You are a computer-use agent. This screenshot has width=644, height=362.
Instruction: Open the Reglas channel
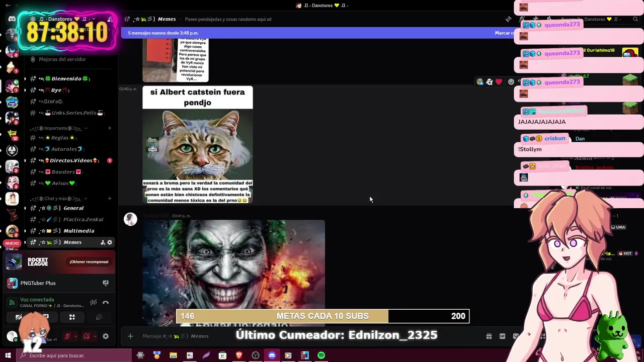pyautogui.click(x=70, y=138)
